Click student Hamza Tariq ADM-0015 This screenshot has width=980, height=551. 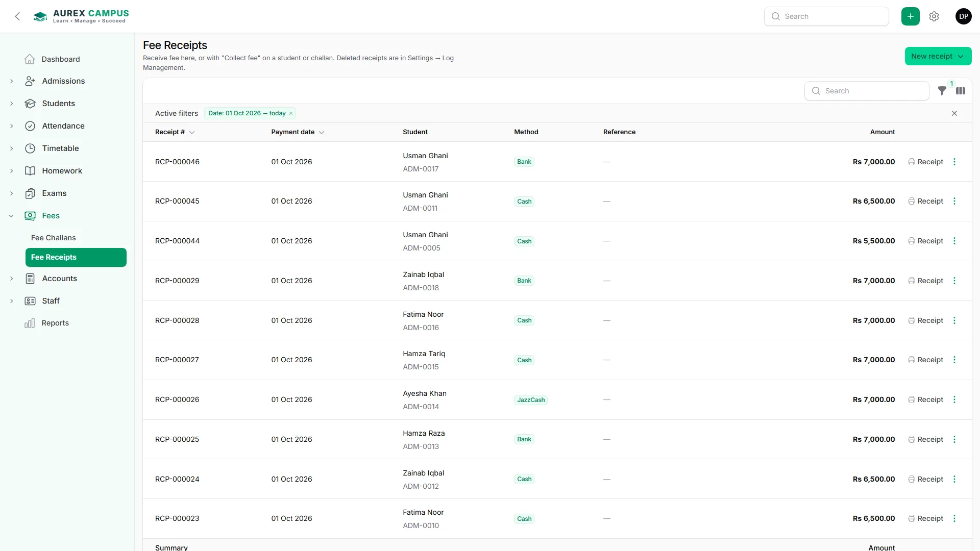click(x=424, y=360)
